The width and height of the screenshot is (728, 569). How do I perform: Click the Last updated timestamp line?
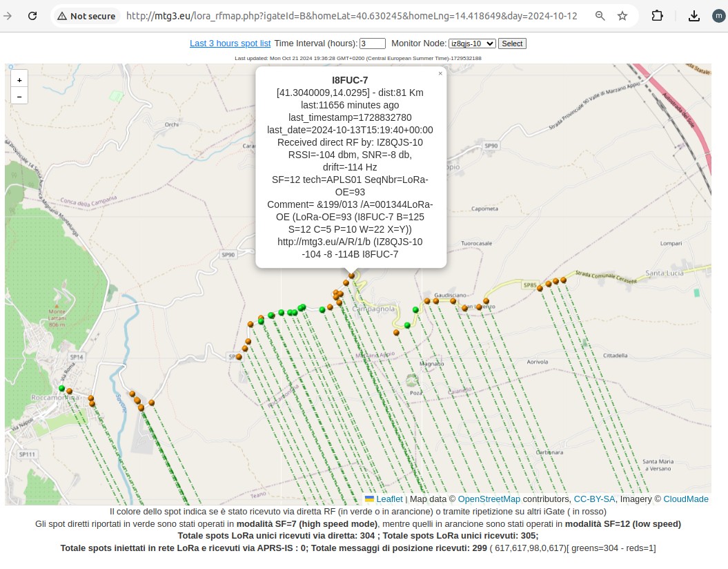pos(358,58)
